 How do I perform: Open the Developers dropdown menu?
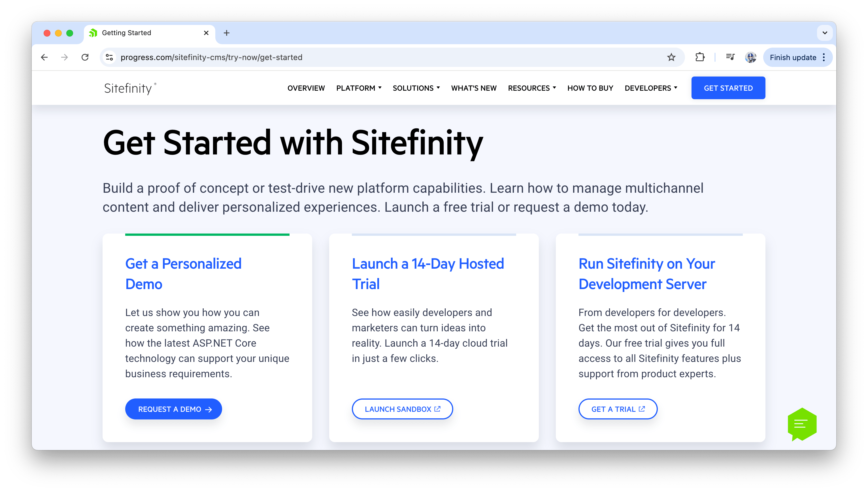650,88
